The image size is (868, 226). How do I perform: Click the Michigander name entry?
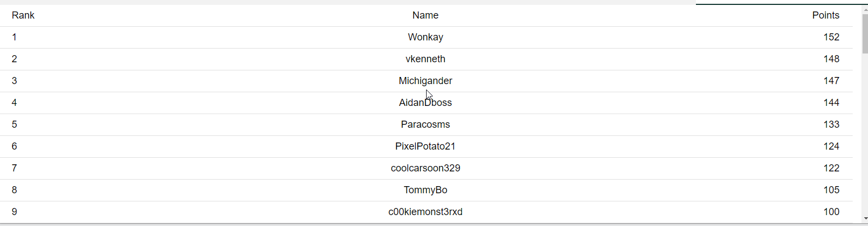pos(426,81)
